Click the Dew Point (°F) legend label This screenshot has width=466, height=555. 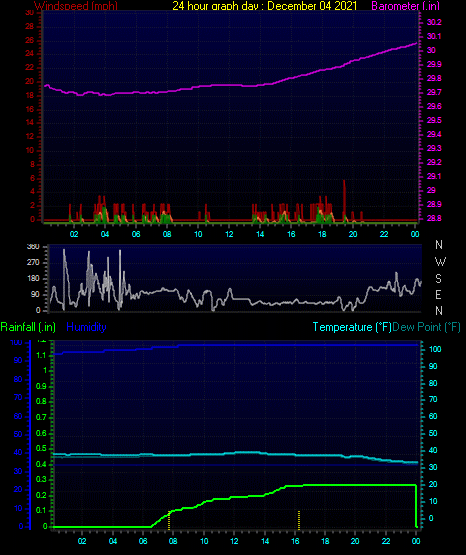[x=427, y=327]
